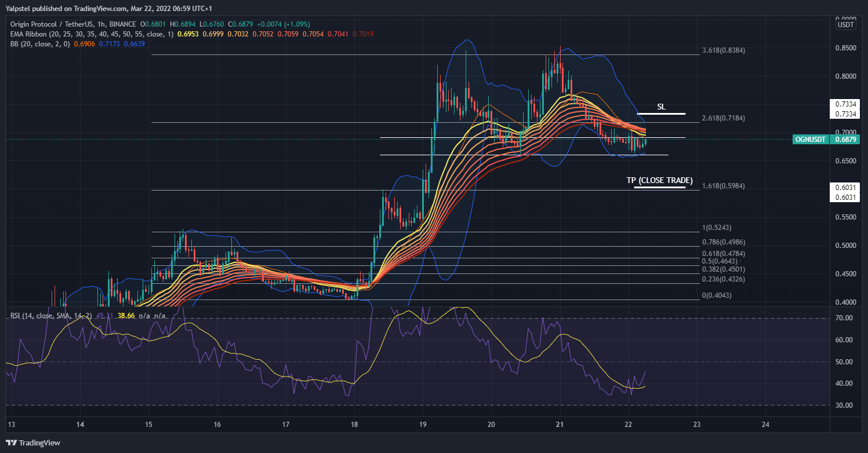
Task: Click Fibonacci label 2.618(0.7184)
Action: (723, 118)
